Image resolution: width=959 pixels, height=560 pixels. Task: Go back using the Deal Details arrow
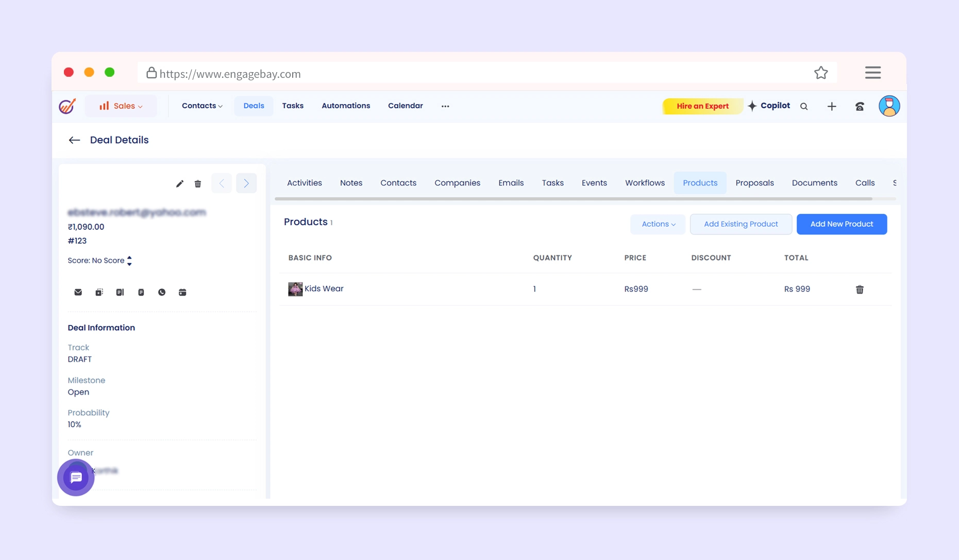pos(74,140)
